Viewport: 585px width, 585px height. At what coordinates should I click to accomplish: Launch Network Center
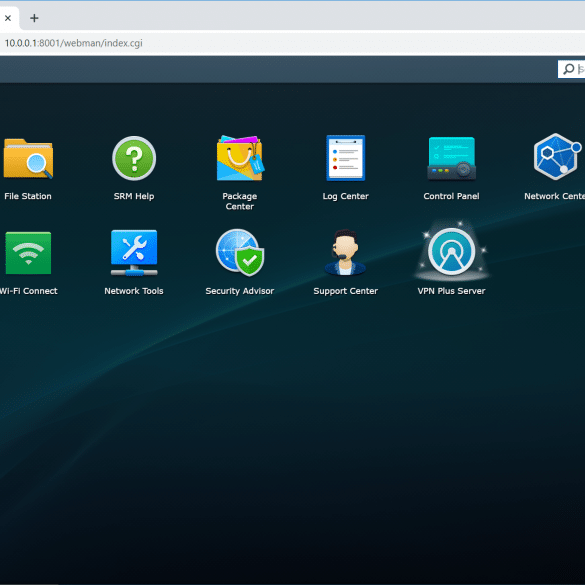click(x=557, y=157)
